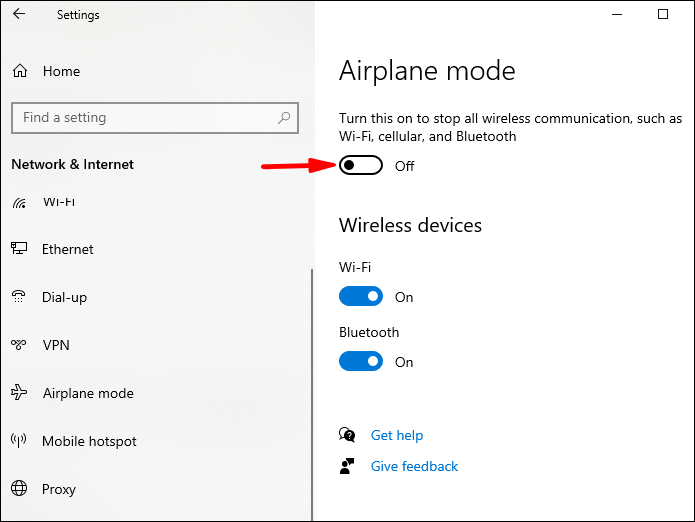This screenshot has height=522, width=695.
Task: Click the Dial-up phone icon
Action: tap(19, 297)
